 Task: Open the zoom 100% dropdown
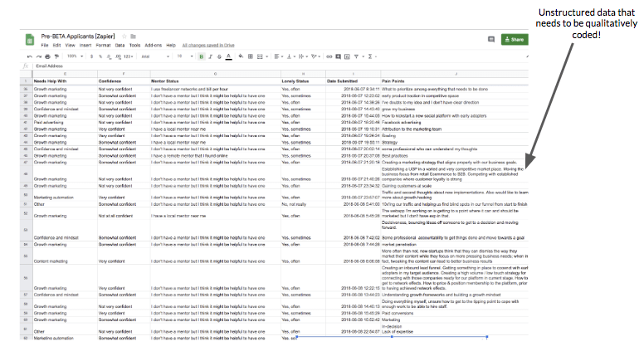(x=76, y=56)
